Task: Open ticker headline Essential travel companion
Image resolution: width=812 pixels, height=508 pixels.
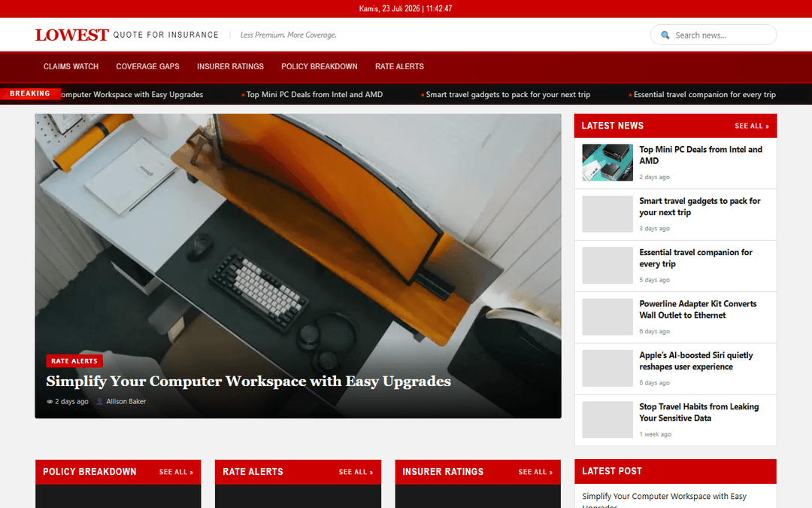Action: [704, 94]
